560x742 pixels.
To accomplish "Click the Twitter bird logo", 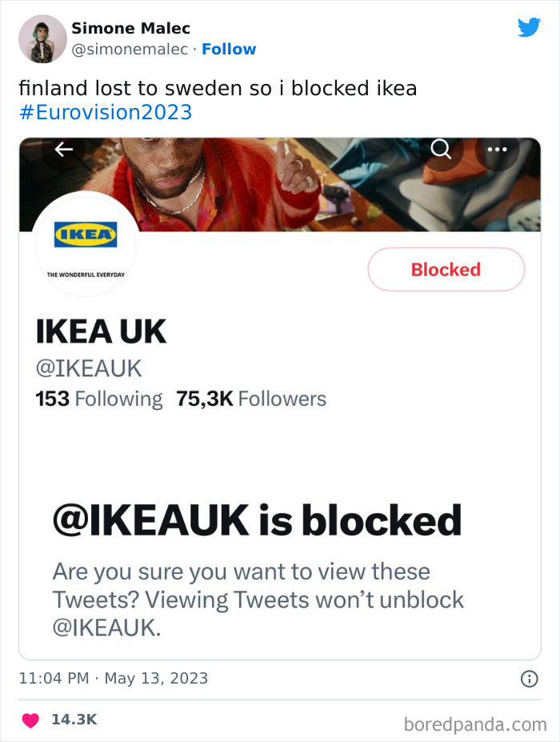I will point(530,26).
